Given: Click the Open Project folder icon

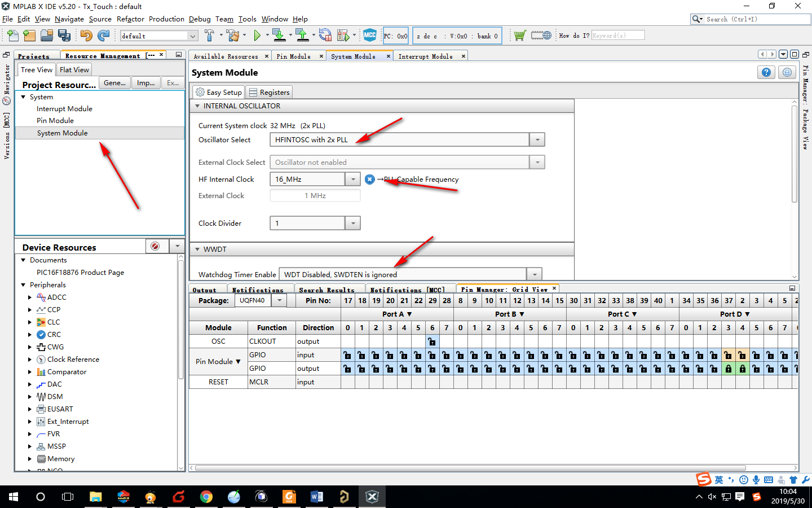Looking at the screenshot, I should point(47,36).
